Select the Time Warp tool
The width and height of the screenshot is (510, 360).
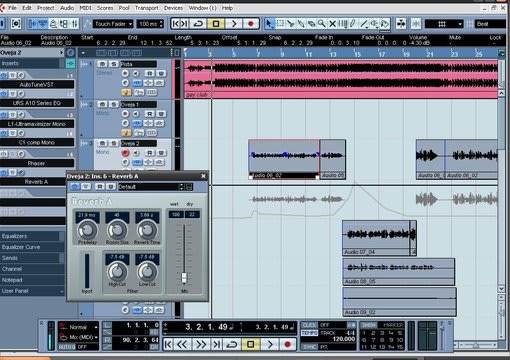point(343,24)
